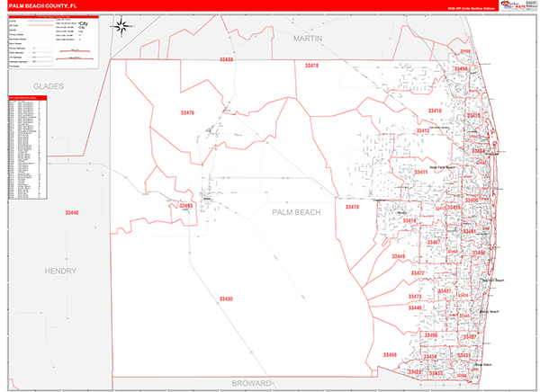Click ZIP code 33412 label
Image resolution: width=540 pixels, height=392 pixels.
click(423, 130)
